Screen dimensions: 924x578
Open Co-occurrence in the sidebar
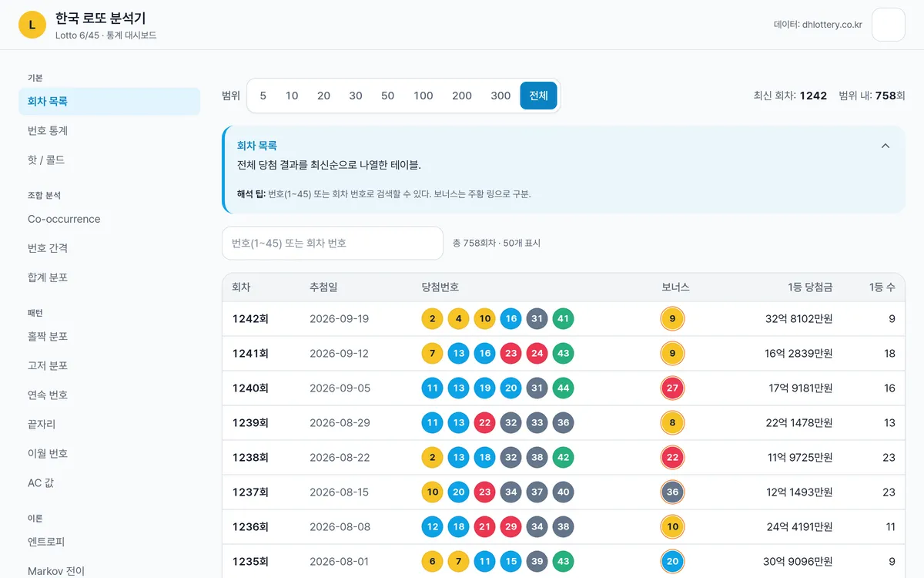click(109, 219)
